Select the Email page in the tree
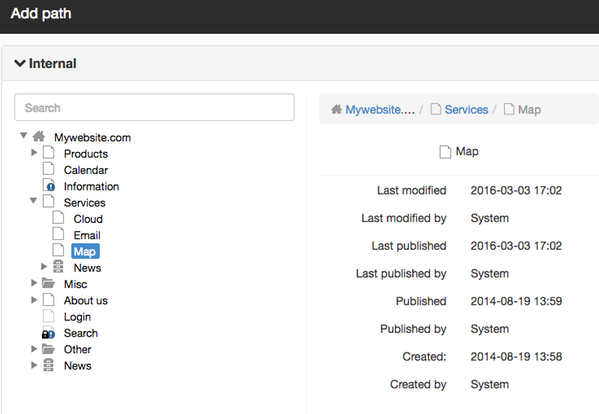The height and width of the screenshot is (414, 599). (87, 235)
